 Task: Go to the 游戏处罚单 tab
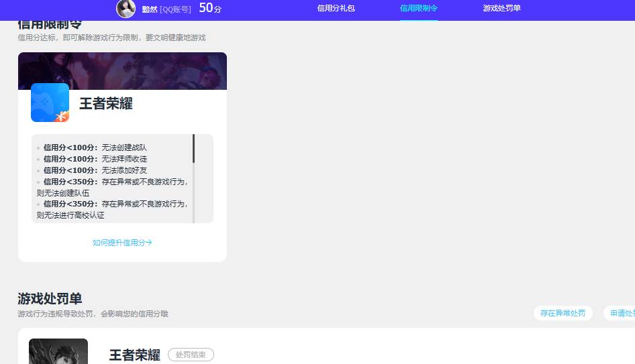pos(501,9)
